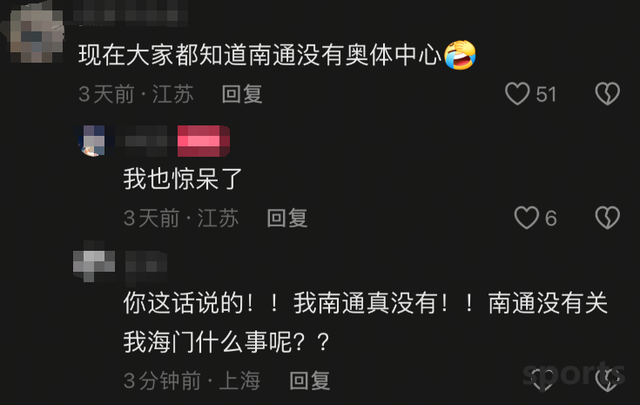This screenshot has width=640, height=405.
Task: Open the third commenter's avatar
Action: coord(93,265)
